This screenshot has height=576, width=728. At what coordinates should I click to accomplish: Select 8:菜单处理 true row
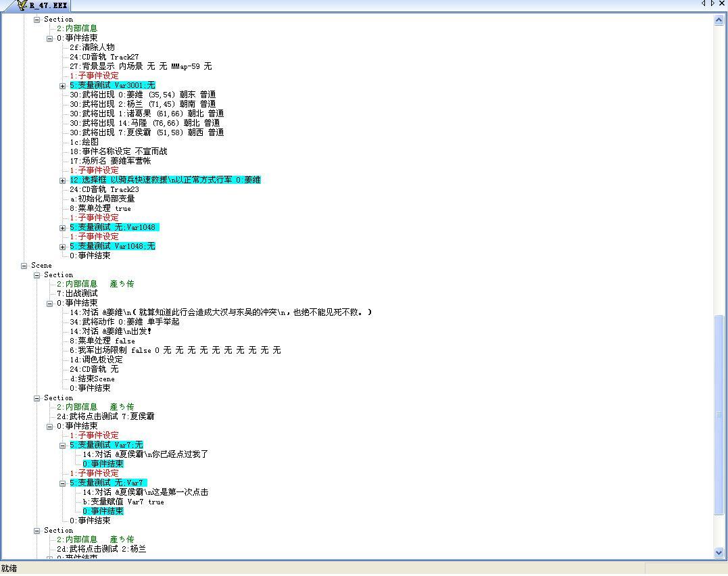point(100,209)
